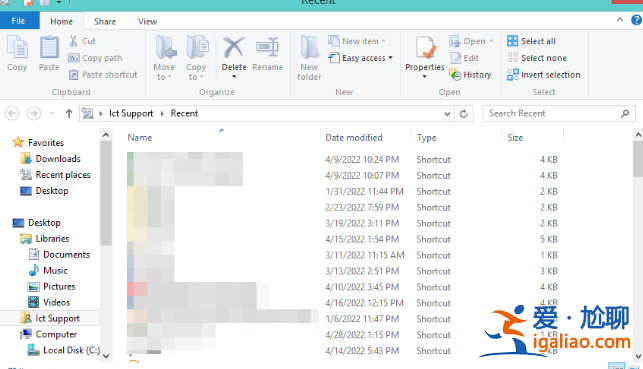Select the Desktop root tree node

(36, 222)
